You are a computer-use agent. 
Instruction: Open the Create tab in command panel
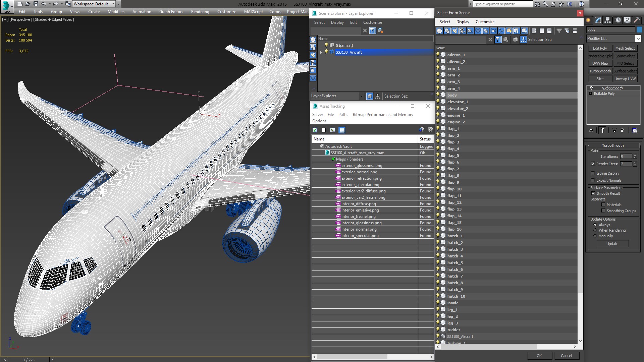pos(588,20)
